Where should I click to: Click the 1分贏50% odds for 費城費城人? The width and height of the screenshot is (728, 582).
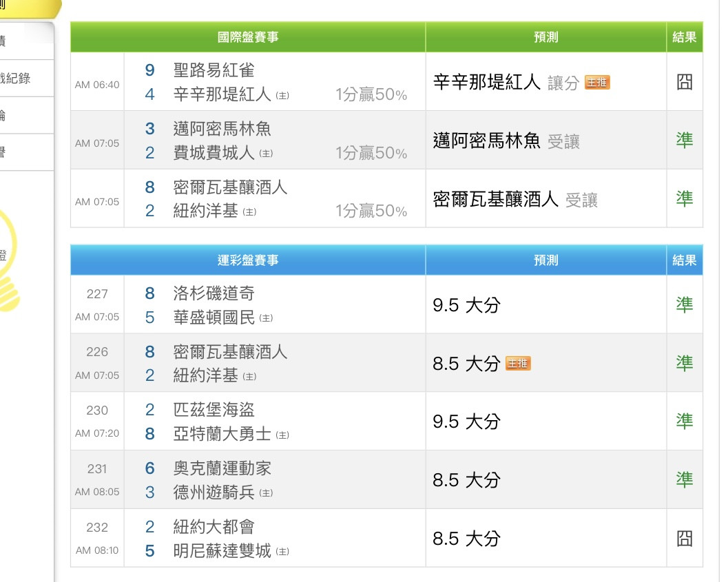tap(371, 153)
